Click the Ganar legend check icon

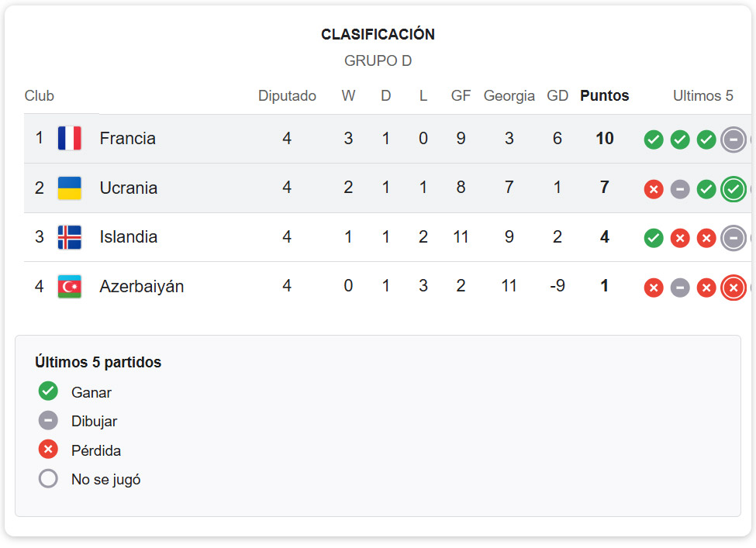[x=48, y=391]
